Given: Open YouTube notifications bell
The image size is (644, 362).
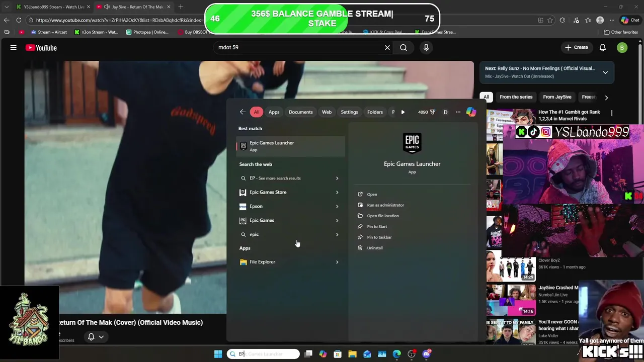Looking at the screenshot, I should point(603,47).
